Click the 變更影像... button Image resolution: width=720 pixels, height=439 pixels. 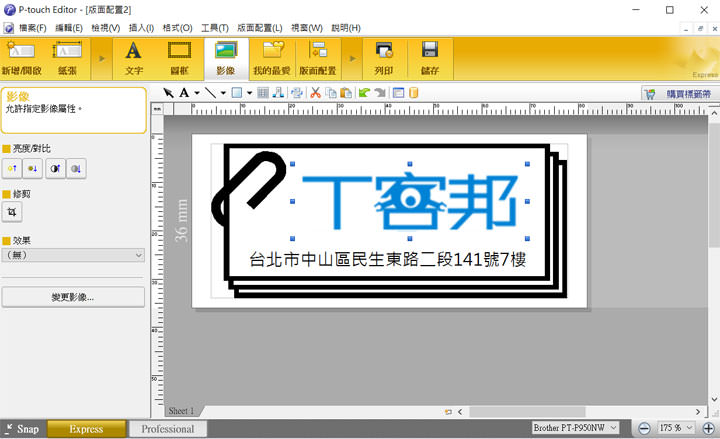pos(73,297)
